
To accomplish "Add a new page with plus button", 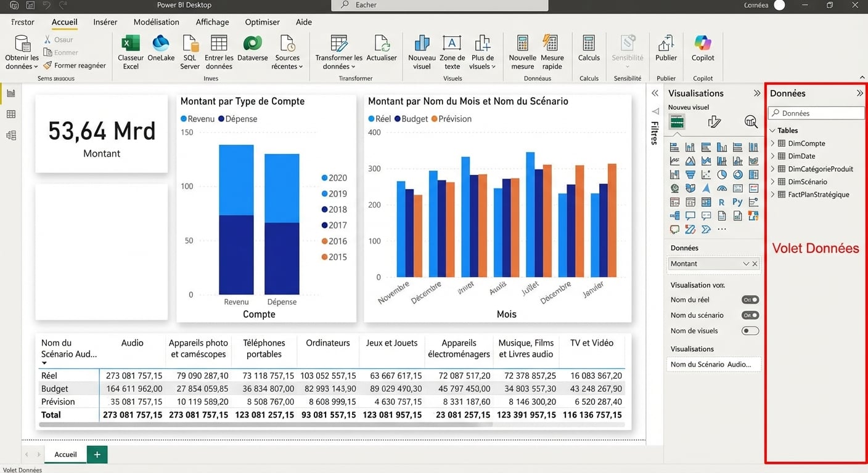I will pyautogui.click(x=97, y=455).
